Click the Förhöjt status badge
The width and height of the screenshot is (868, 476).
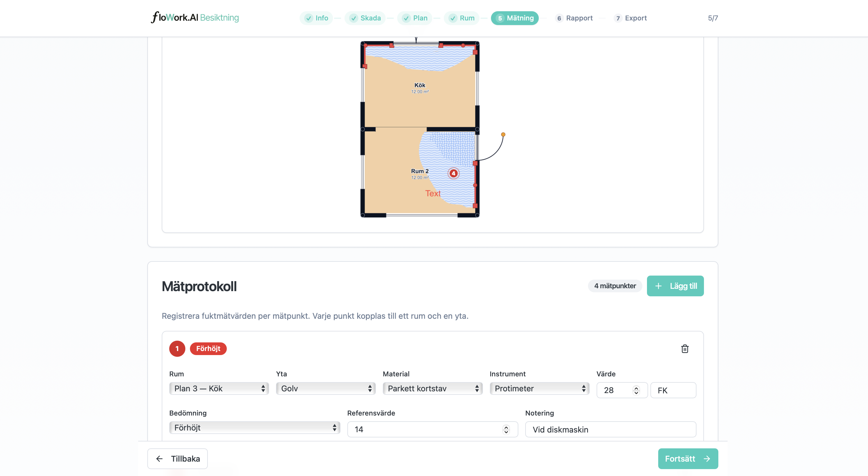click(x=208, y=348)
